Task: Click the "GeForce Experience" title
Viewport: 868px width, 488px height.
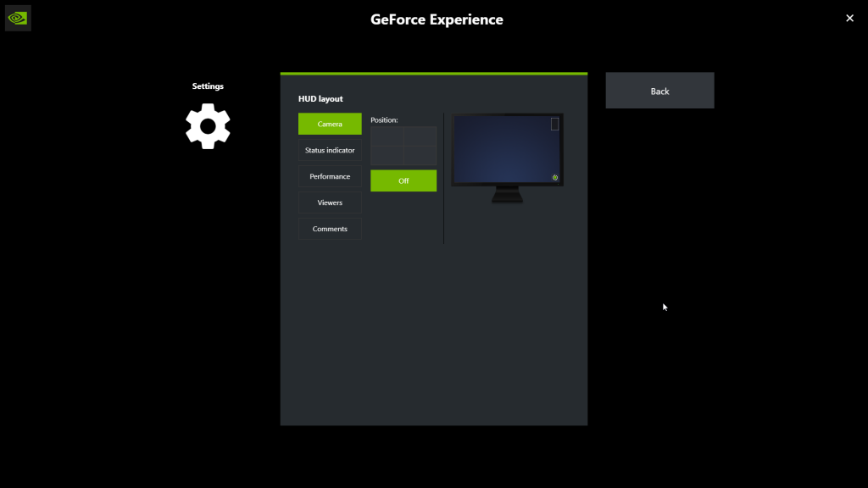Action: pyautogui.click(x=437, y=19)
